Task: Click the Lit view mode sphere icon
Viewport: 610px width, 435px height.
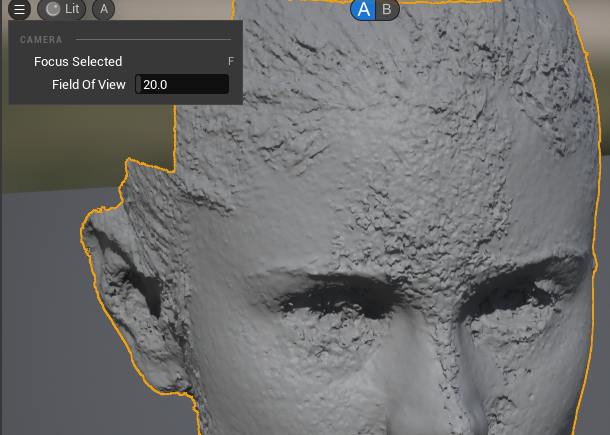Action: [54, 10]
